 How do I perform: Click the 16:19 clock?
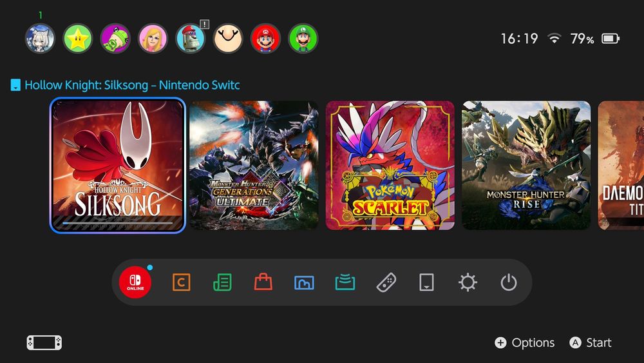(519, 39)
